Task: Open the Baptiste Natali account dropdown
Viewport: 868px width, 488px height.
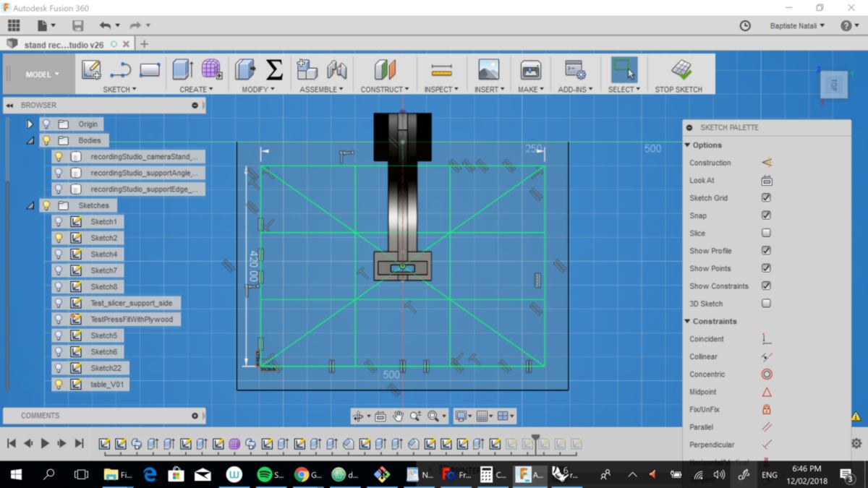Action: coord(797,25)
